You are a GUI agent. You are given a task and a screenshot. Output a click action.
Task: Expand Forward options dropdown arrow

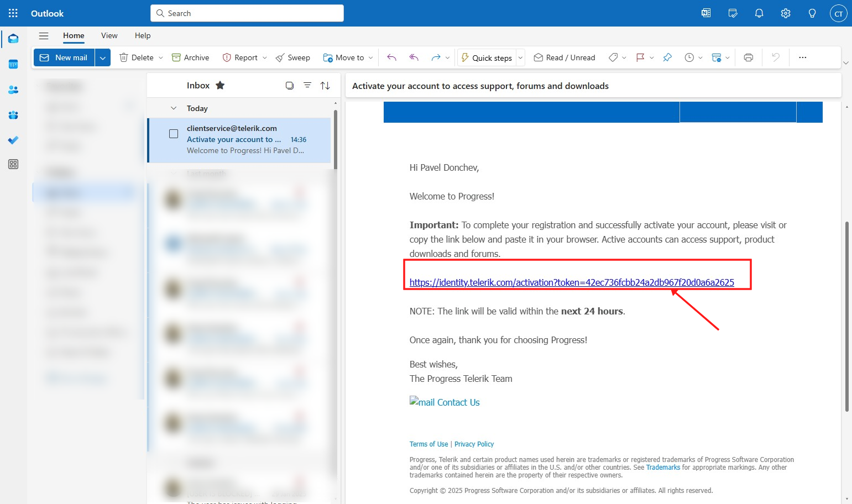tap(447, 57)
